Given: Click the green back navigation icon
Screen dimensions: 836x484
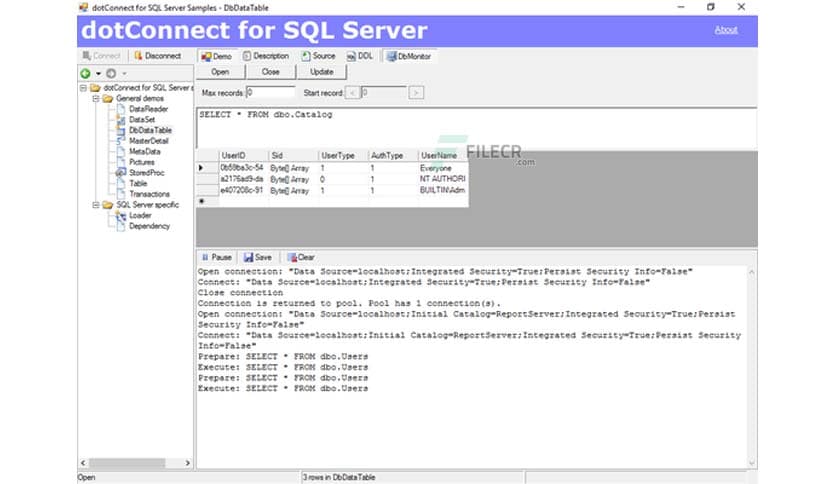Looking at the screenshot, I should (85, 73).
